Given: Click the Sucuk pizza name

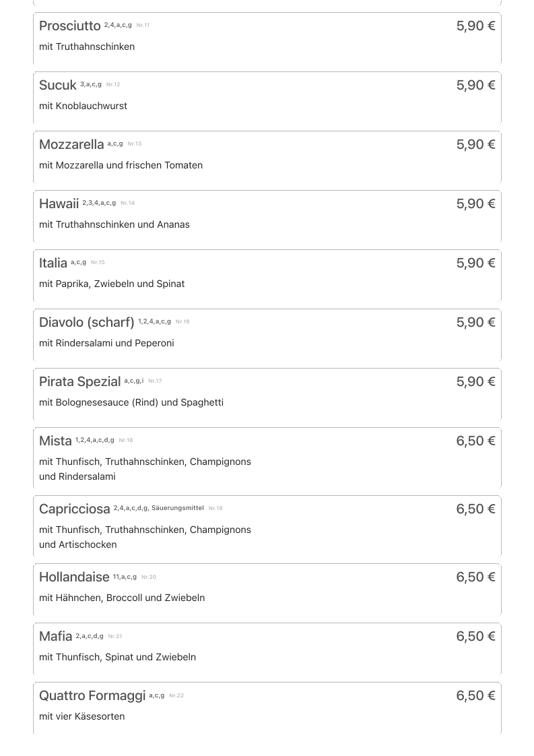Looking at the screenshot, I should coord(57,86).
